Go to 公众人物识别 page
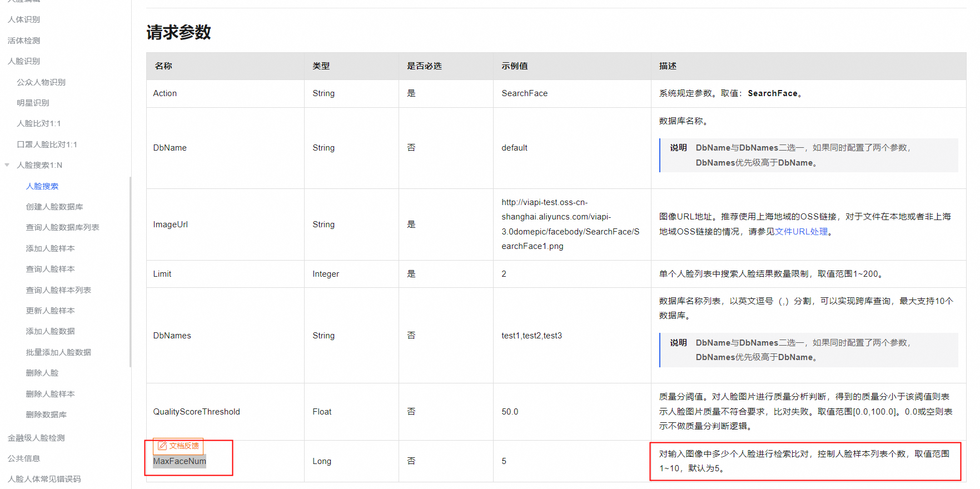Viewport: 980px width, 489px height. (41, 82)
